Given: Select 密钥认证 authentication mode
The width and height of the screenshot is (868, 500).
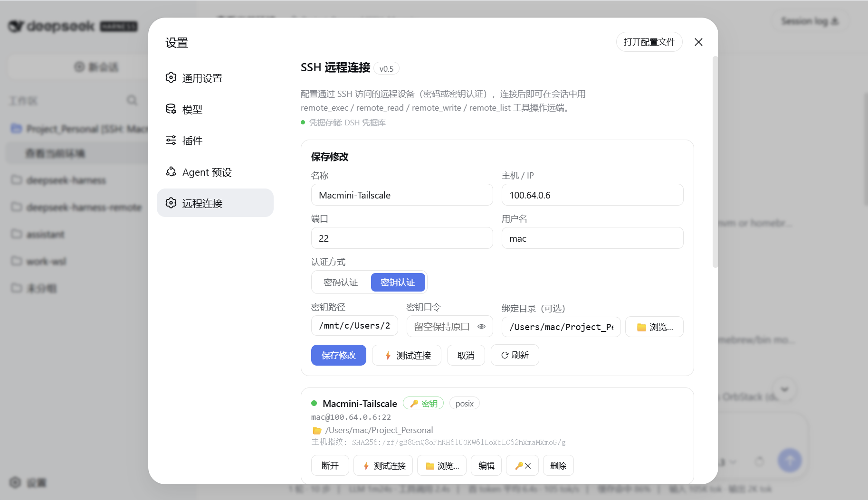Looking at the screenshot, I should tap(398, 283).
